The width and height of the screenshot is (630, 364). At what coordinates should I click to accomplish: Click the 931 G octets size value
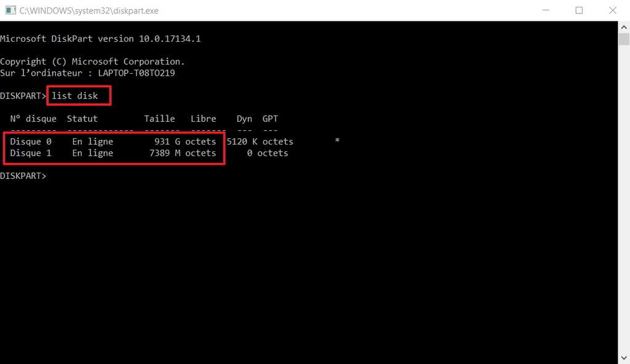pos(185,141)
